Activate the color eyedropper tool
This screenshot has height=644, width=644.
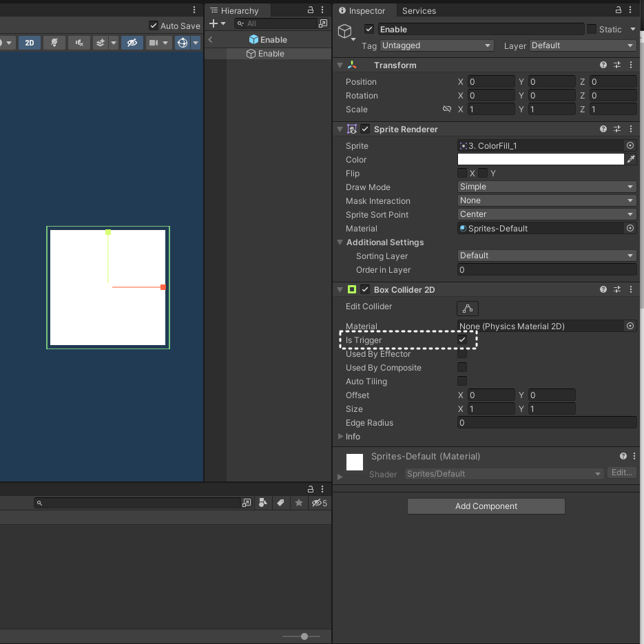[631, 159]
